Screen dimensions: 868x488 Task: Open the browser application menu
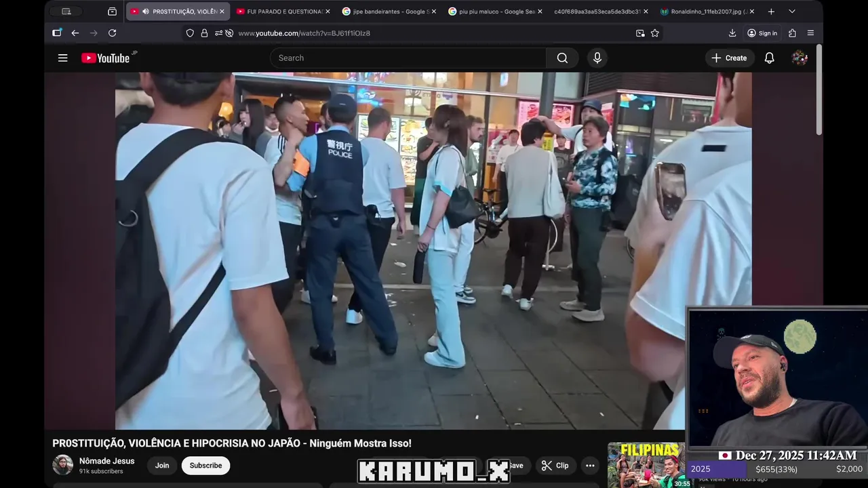pos(810,33)
